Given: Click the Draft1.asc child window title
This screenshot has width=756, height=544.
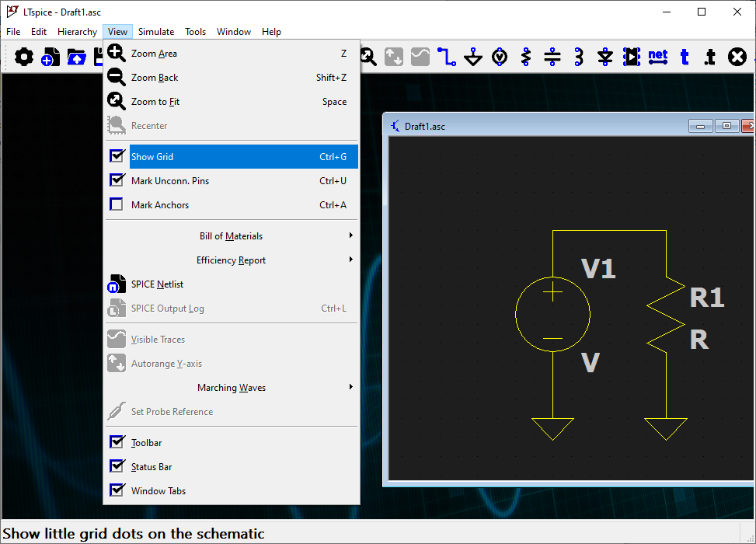Looking at the screenshot, I should [425, 127].
